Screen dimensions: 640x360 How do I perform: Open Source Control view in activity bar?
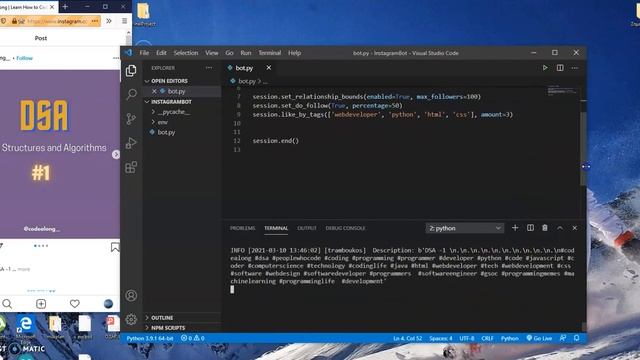coord(131,119)
